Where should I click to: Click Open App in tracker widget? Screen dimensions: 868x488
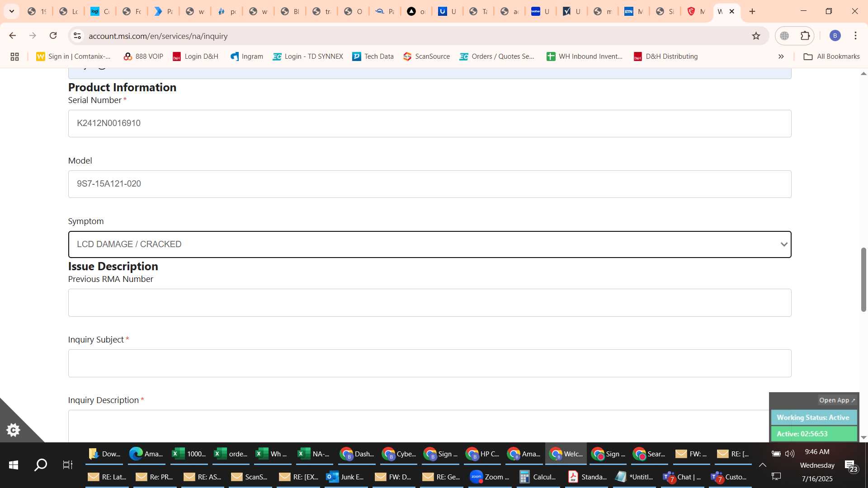click(837, 400)
